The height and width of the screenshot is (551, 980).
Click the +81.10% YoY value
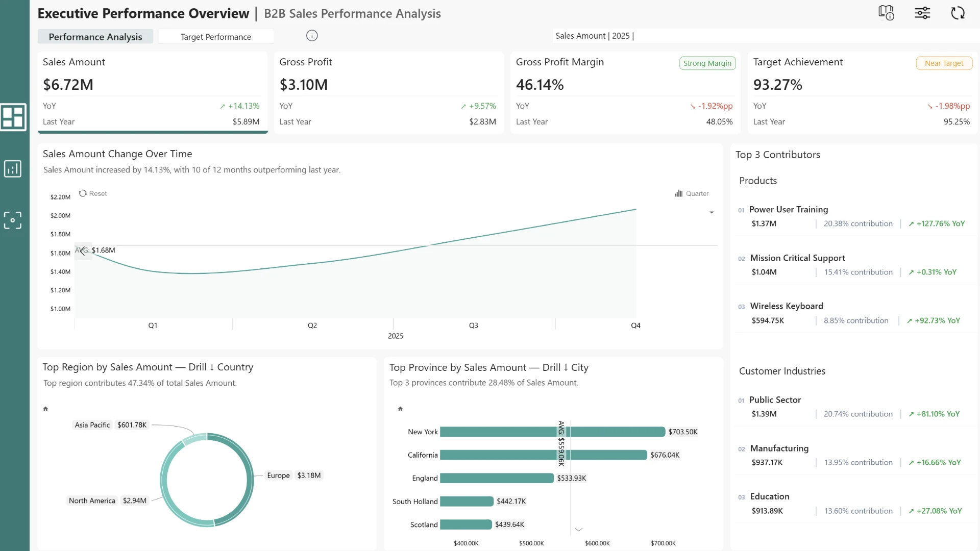pyautogui.click(x=934, y=414)
